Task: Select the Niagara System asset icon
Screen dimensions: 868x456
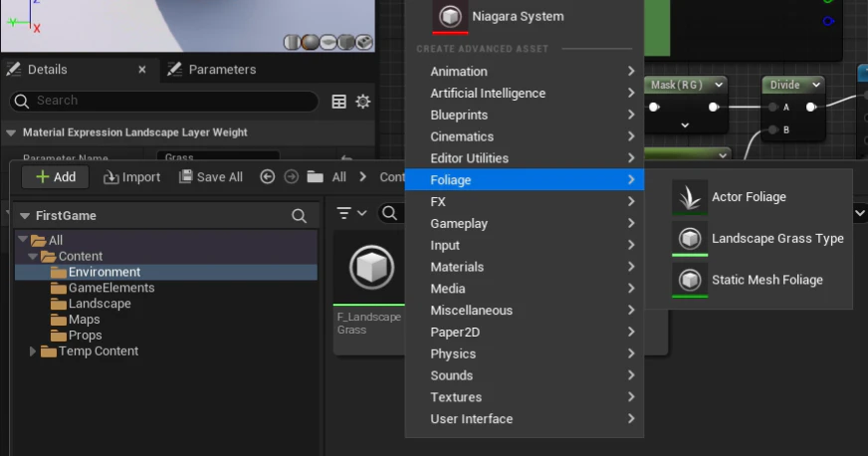Action: point(450,16)
